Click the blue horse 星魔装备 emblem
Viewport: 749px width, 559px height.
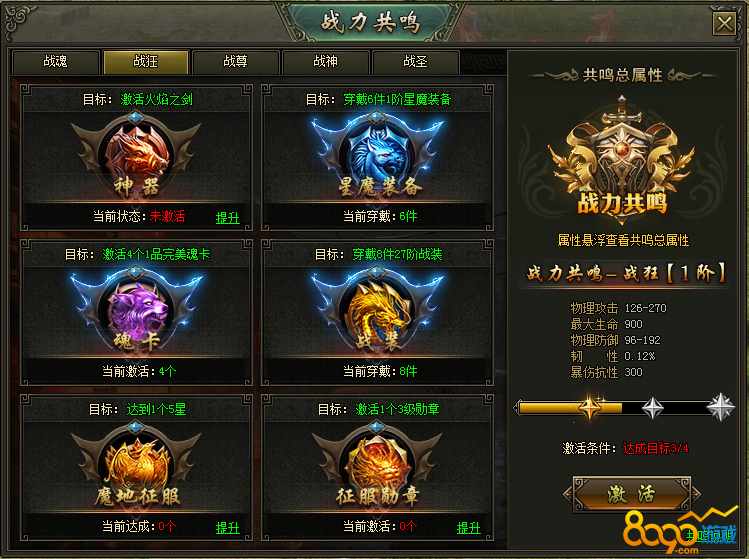coord(377,155)
